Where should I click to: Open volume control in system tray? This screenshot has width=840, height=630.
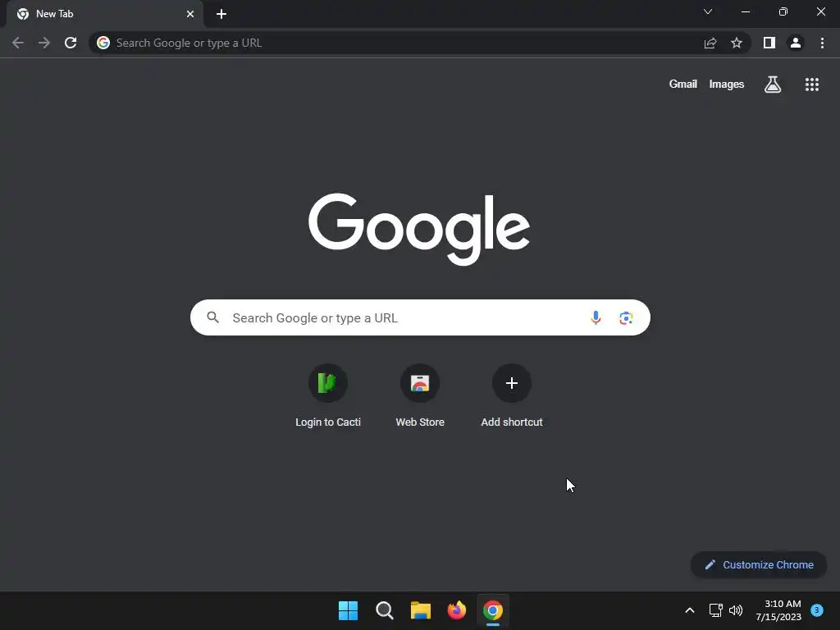pos(736,610)
